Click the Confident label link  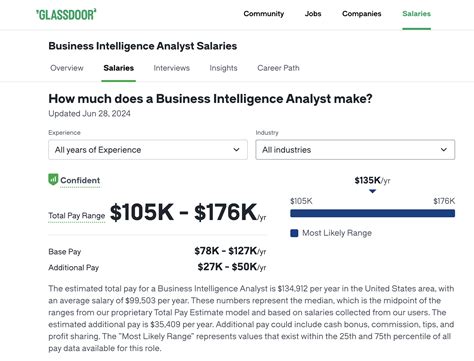coord(80,180)
